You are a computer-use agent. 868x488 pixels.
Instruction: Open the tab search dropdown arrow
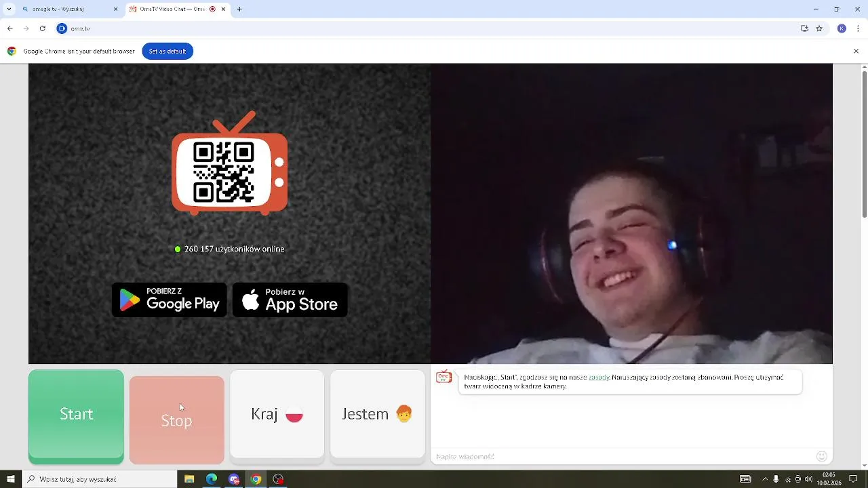click(x=9, y=9)
